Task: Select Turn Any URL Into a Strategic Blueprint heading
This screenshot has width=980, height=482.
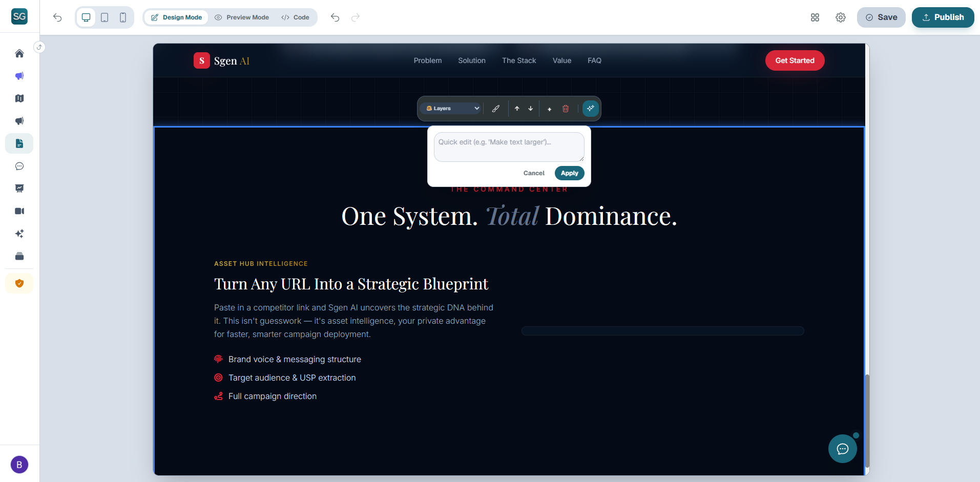Action: pyautogui.click(x=351, y=284)
